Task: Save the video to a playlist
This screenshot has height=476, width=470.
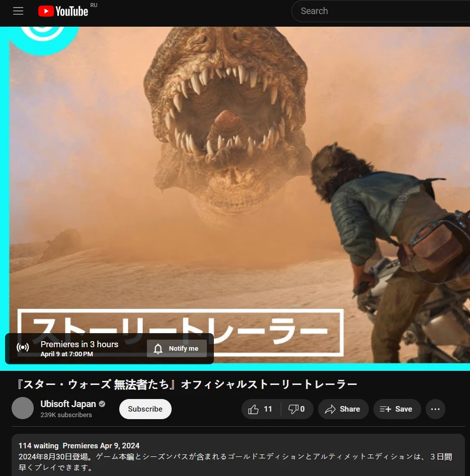Action: coord(397,409)
